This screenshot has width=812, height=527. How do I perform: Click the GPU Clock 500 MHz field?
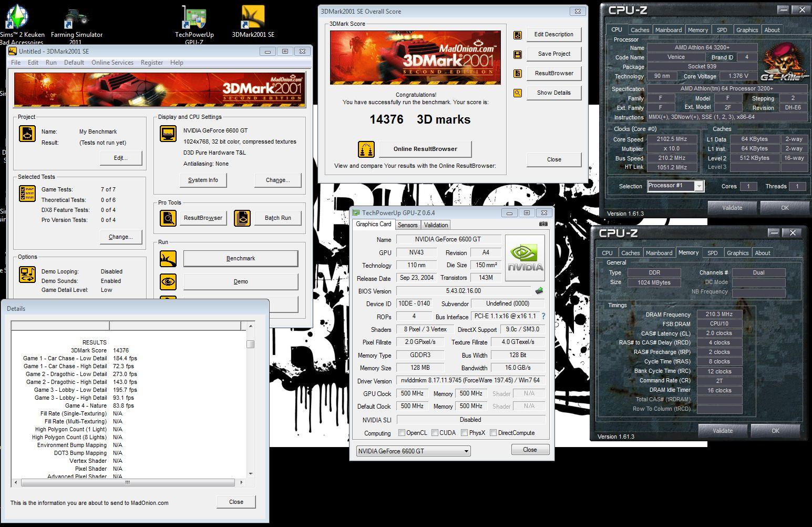(x=412, y=393)
